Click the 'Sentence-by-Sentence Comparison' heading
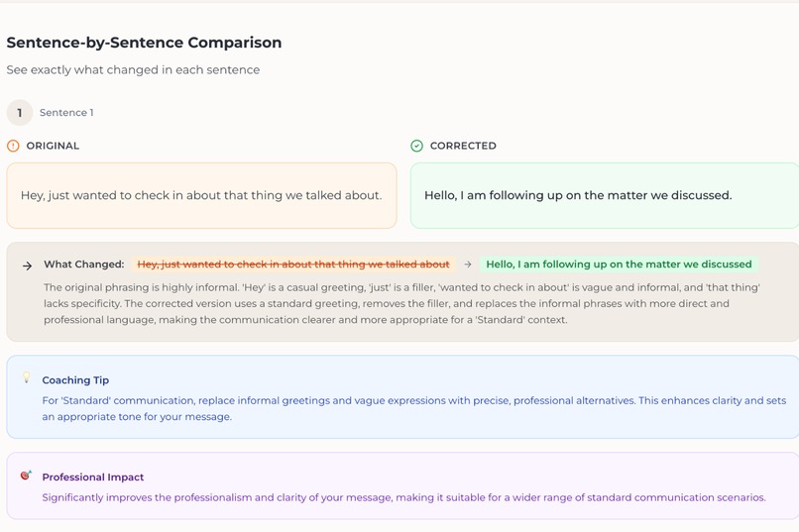Viewport: 799px width, 532px height. (x=144, y=43)
